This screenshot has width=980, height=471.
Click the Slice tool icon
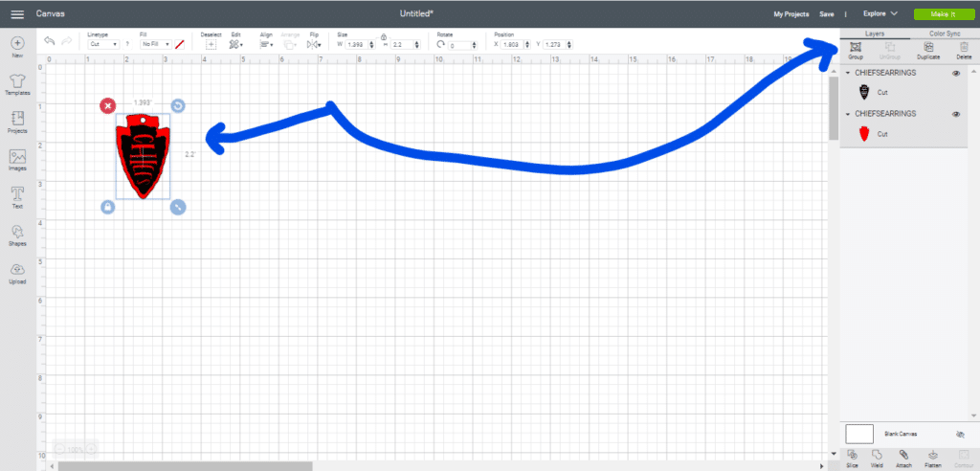pos(853,457)
